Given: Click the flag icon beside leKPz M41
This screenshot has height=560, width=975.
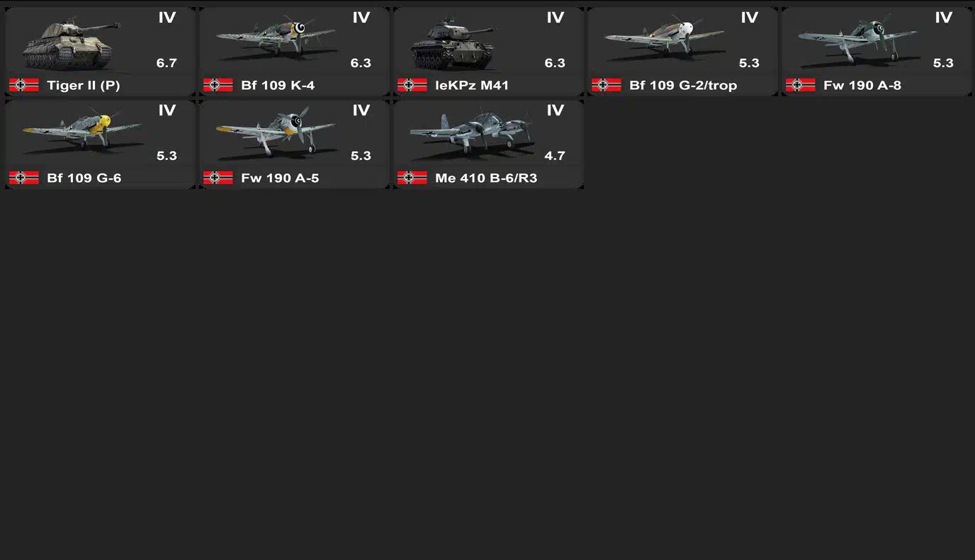Looking at the screenshot, I should point(412,85).
